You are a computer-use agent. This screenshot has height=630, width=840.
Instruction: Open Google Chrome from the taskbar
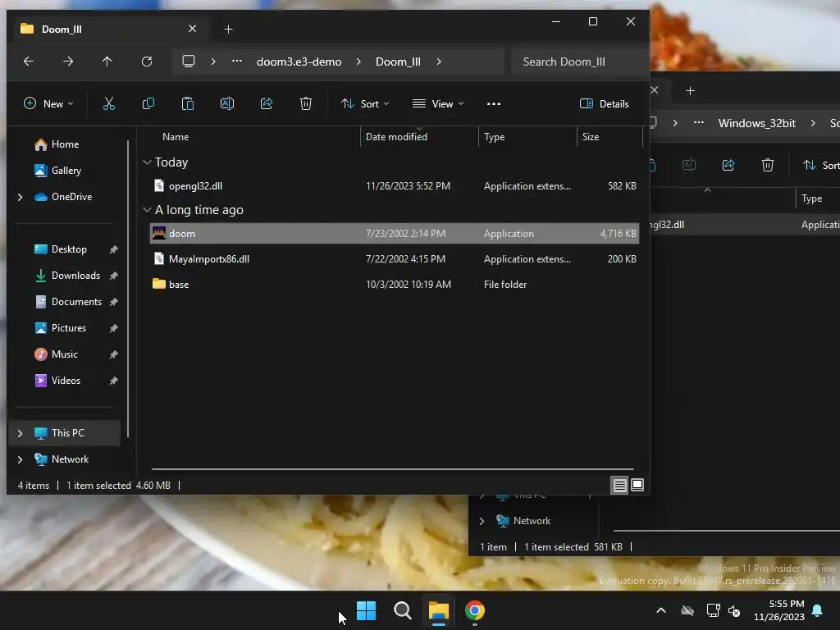tap(475, 610)
